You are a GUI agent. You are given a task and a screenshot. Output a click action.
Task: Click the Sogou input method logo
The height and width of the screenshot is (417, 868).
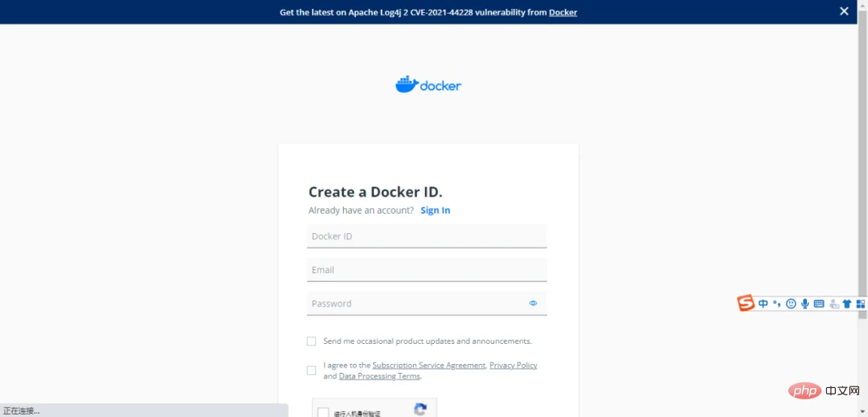point(746,303)
